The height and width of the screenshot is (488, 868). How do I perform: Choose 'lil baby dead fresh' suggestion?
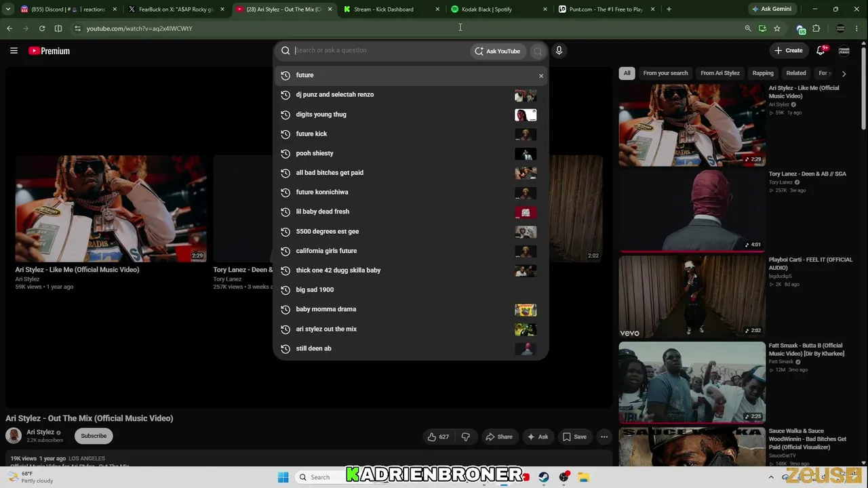click(x=411, y=211)
